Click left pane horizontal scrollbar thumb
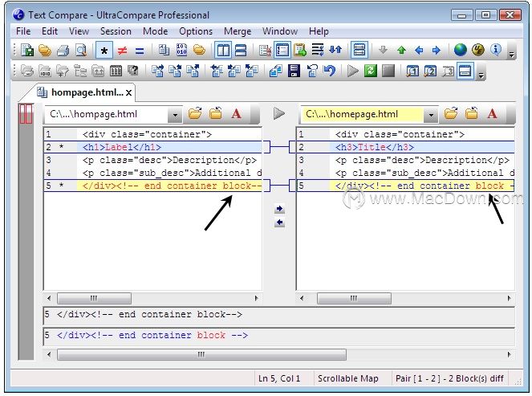Image resolution: width=532 pixels, height=396 pixels. [x=94, y=298]
